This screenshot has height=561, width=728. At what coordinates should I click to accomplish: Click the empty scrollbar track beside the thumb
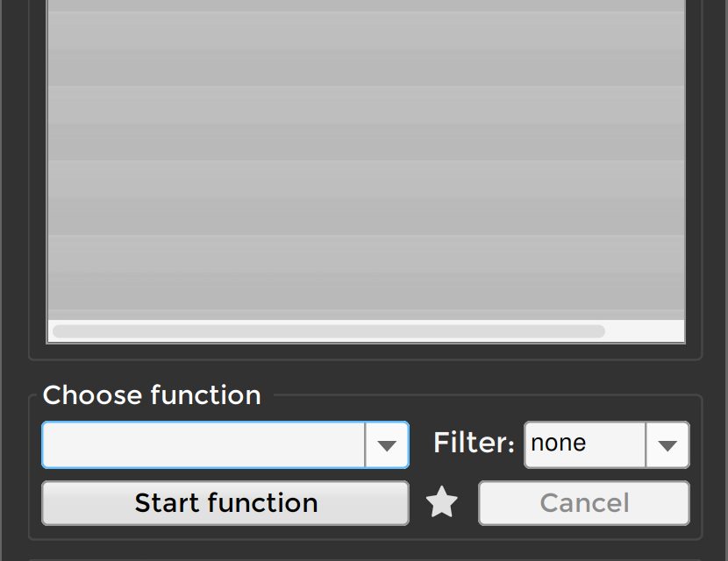644,331
